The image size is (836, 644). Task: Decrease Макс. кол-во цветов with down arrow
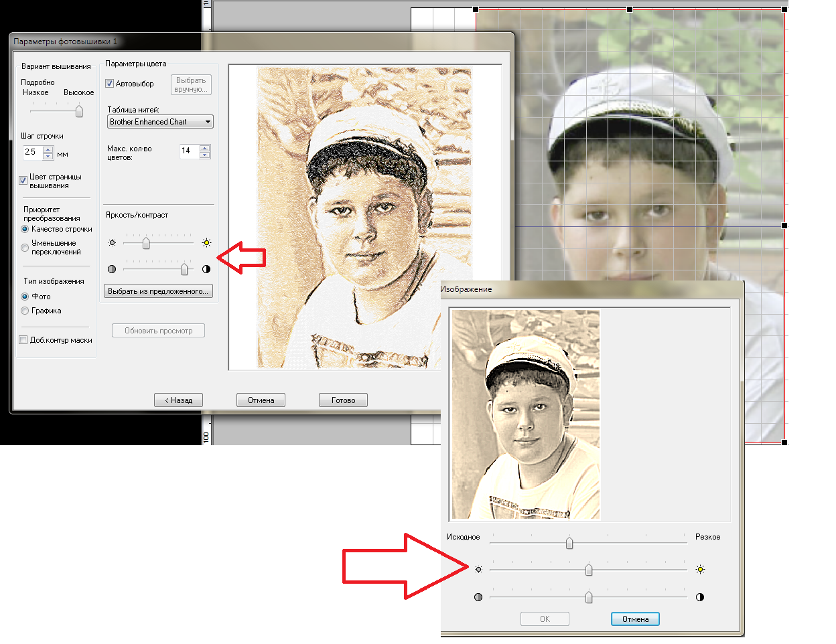coord(205,155)
